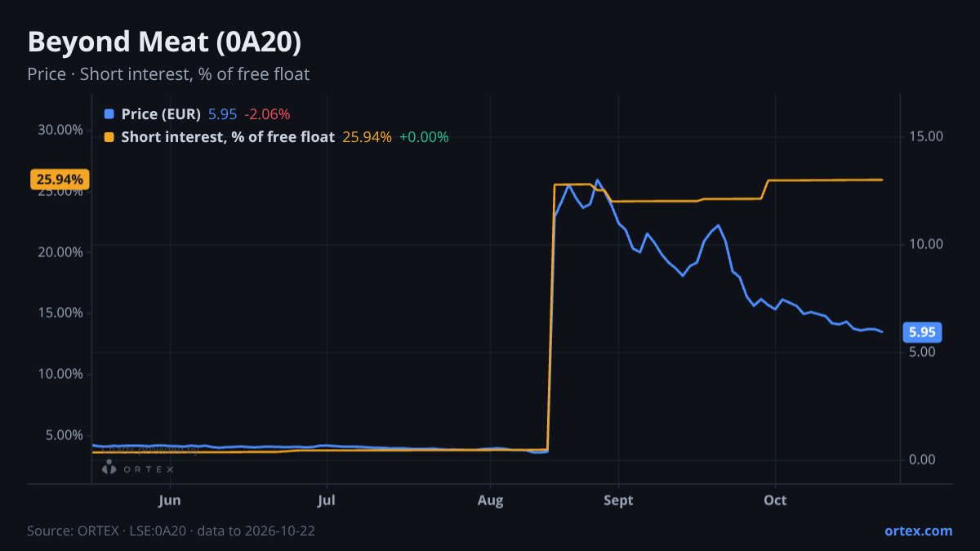980x551 pixels.
Task: Click the 5.00% left axis label
Action: [65, 435]
